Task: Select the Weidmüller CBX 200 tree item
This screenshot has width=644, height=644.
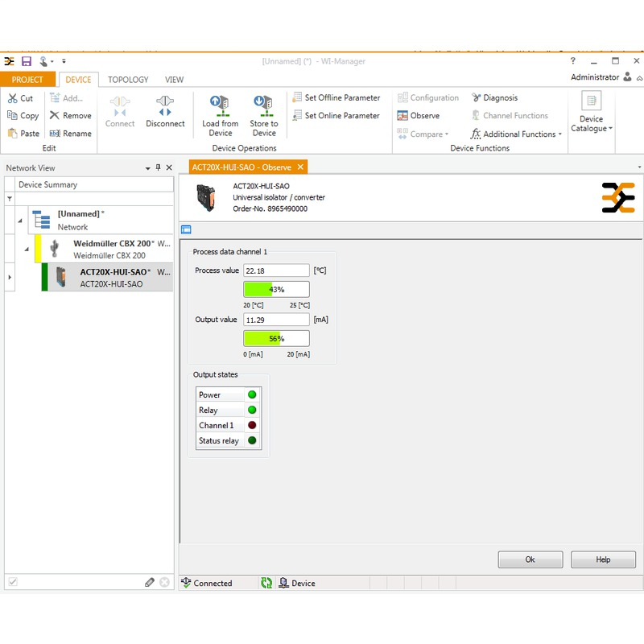Action: 105,249
